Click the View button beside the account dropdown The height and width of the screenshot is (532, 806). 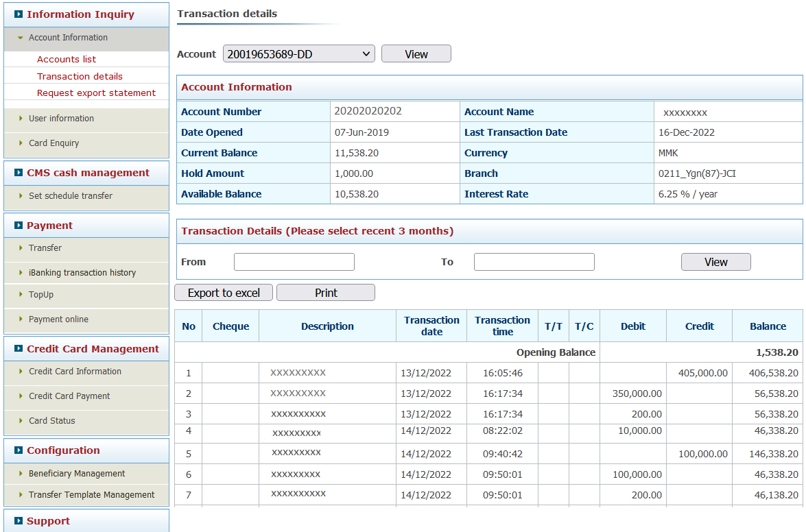[x=416, y=53]
